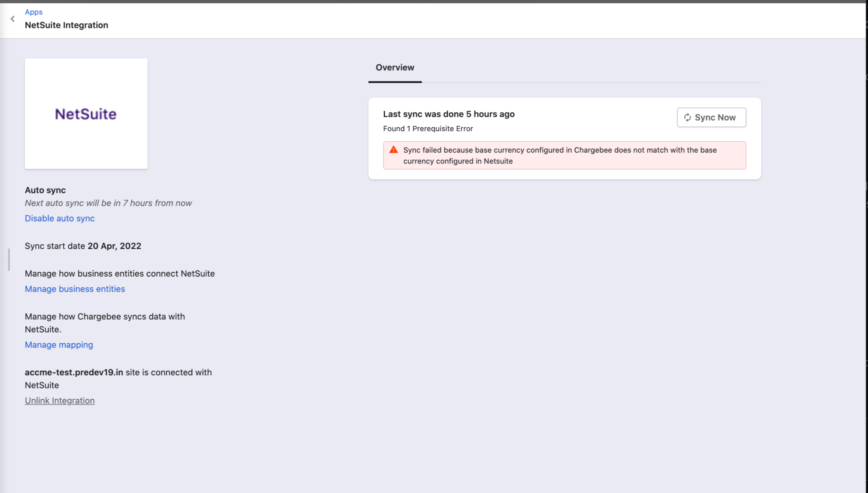Click the Sync start date 20 Apr, 2022

83,246
